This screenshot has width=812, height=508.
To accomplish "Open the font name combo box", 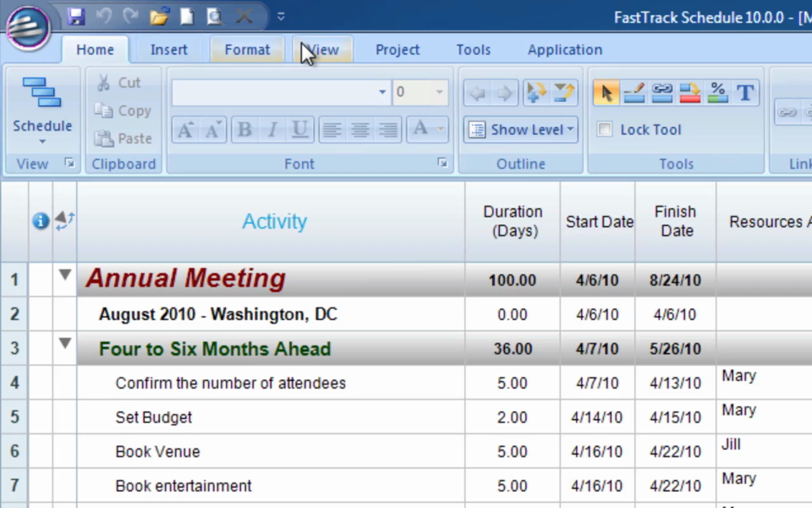I will 281,92.
